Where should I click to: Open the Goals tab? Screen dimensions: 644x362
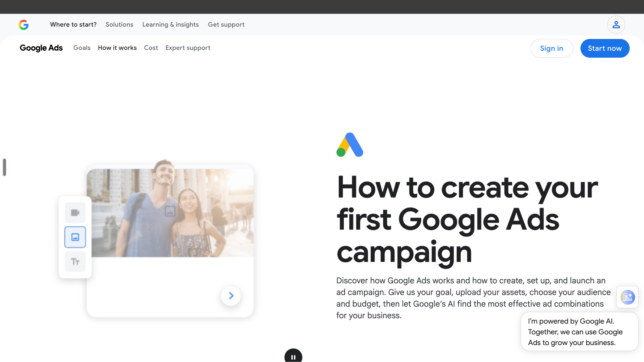point(82,48)
